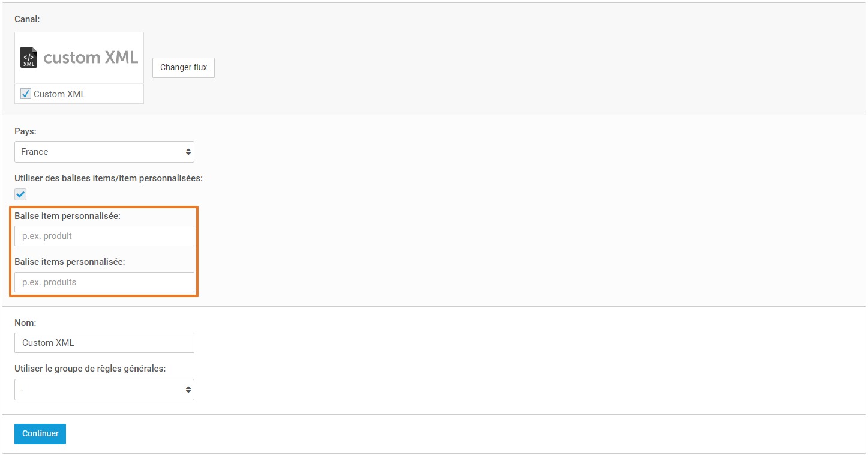The height and width of the screenshot is (455, 868).
Task: Click the Balise items personnalisée: label
Action: click(70, 262)
